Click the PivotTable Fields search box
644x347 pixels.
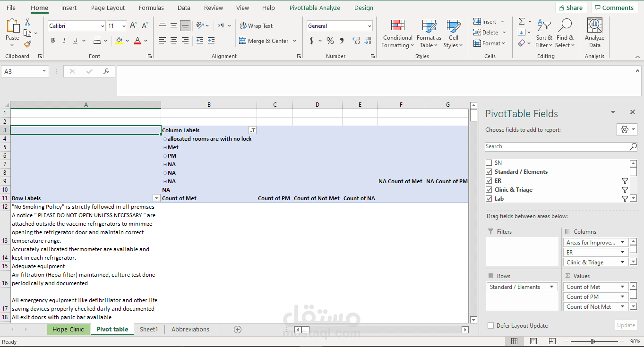coord(558,146)
